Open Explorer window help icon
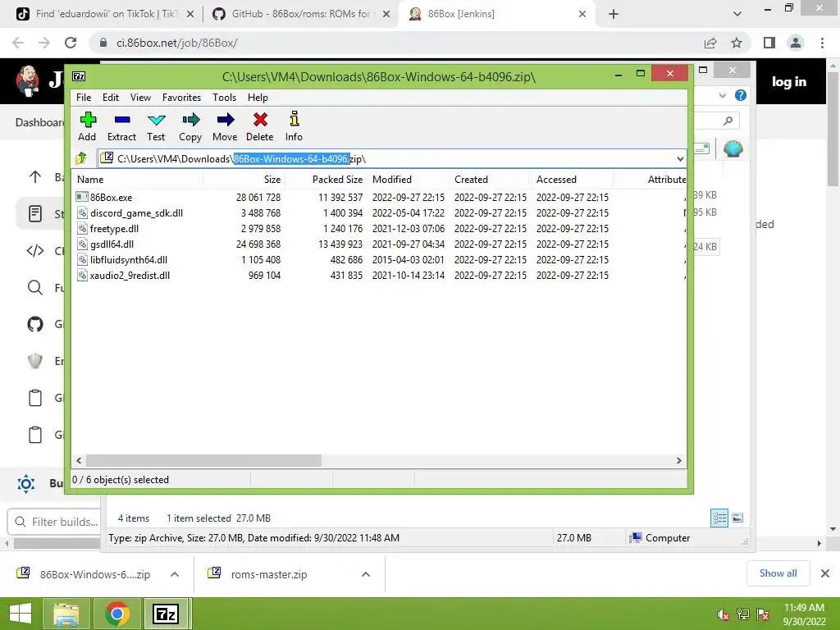 741,95
